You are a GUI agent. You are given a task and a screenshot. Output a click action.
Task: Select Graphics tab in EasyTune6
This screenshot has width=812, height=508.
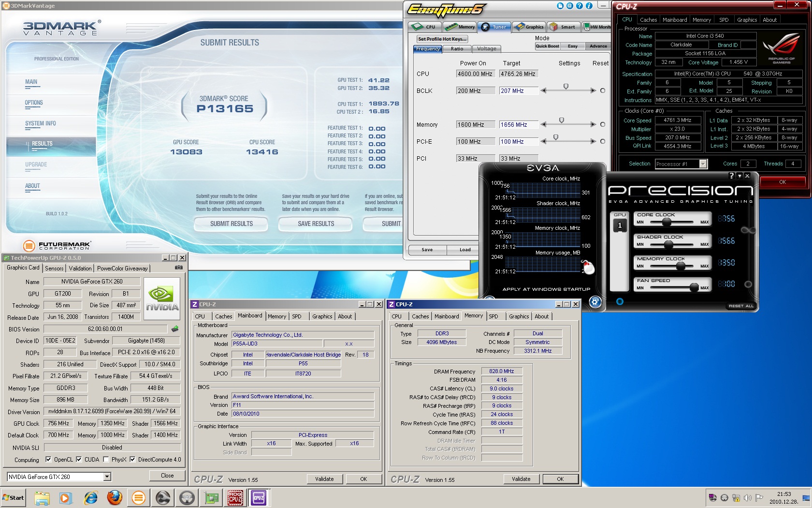[530, 27]
